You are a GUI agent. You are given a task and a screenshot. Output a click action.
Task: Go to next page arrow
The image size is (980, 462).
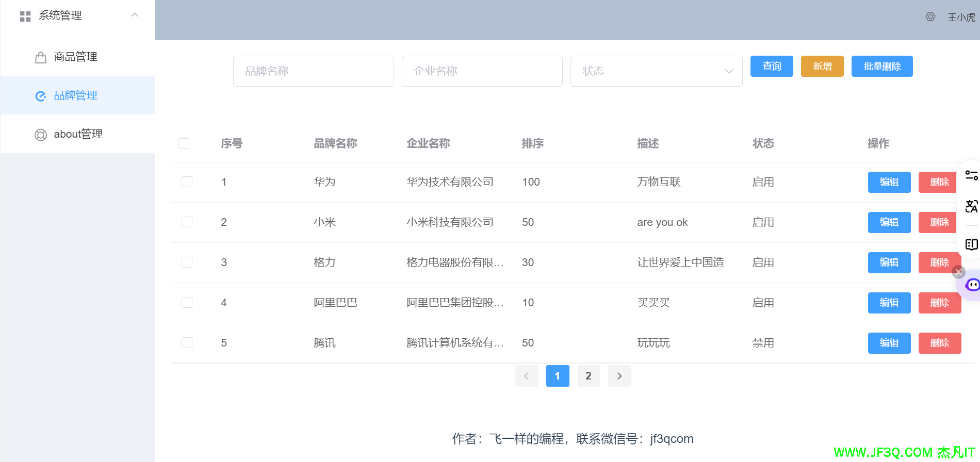point(619,376)
